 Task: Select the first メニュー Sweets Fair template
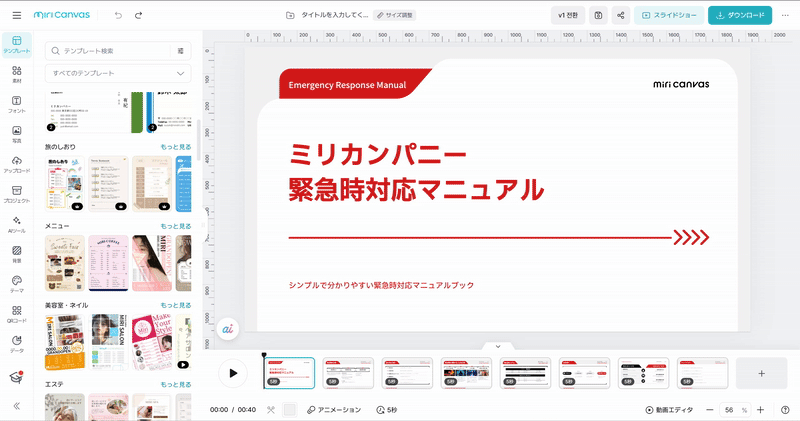[x=65, y=263]
